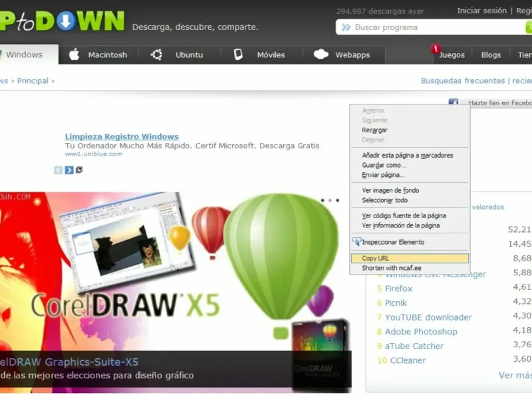Choose Recargar in the context menu
This screenshot has height=399, width=532.
pos(410,130)
